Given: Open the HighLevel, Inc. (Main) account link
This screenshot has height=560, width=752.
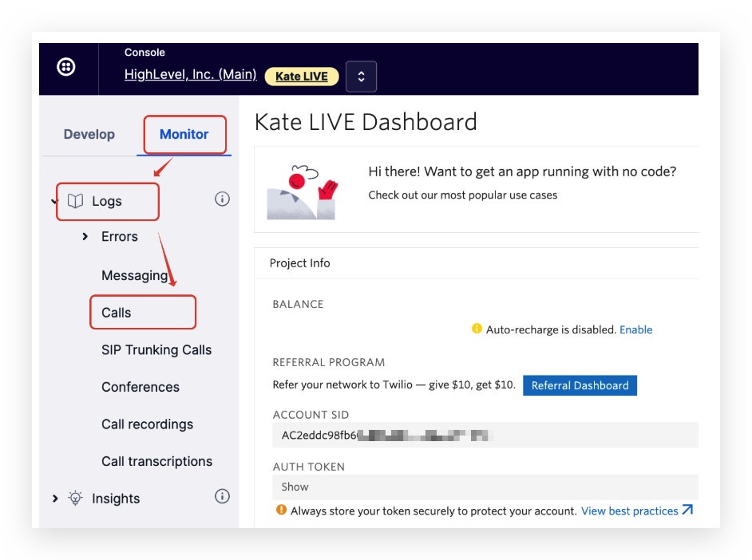Looking at the screenshot, I should point(190,75).
